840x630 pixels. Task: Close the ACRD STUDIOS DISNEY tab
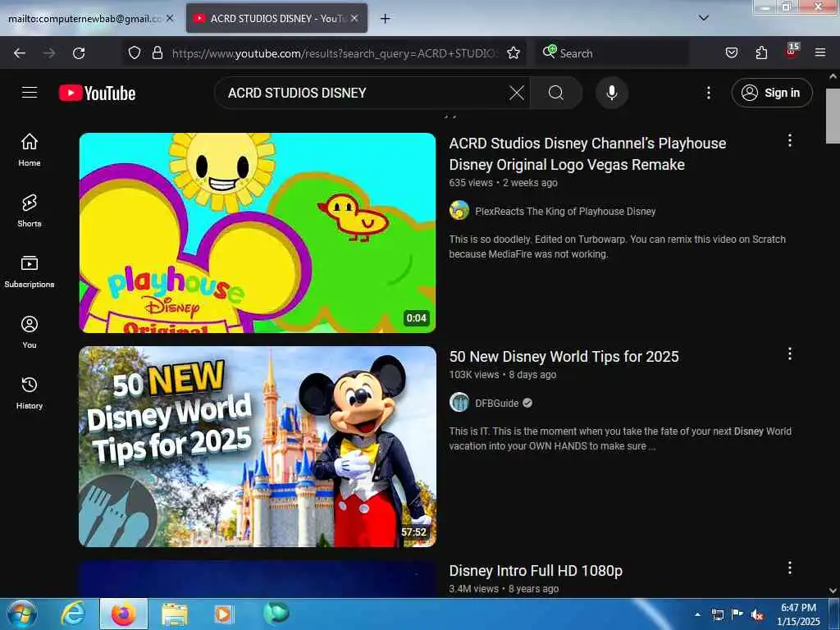[x=354, y=18]
